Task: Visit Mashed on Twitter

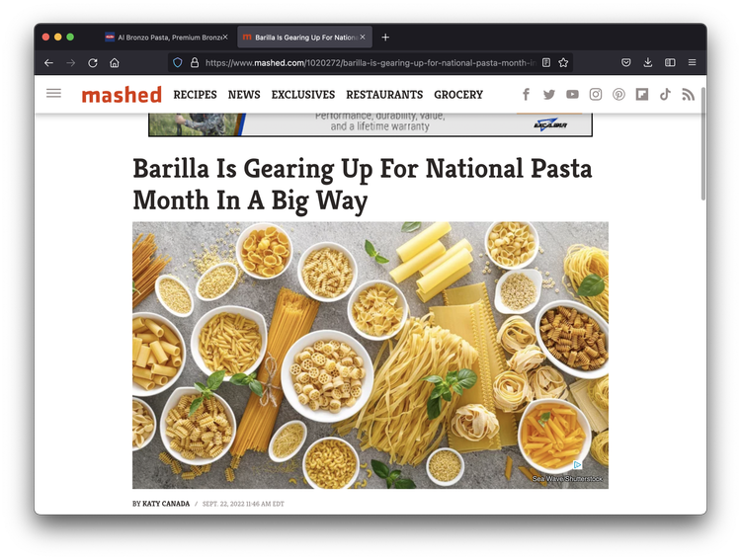Action: point(549,95)
